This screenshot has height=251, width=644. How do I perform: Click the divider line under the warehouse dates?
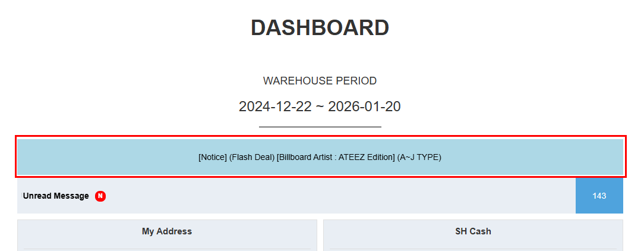[320, 127]
